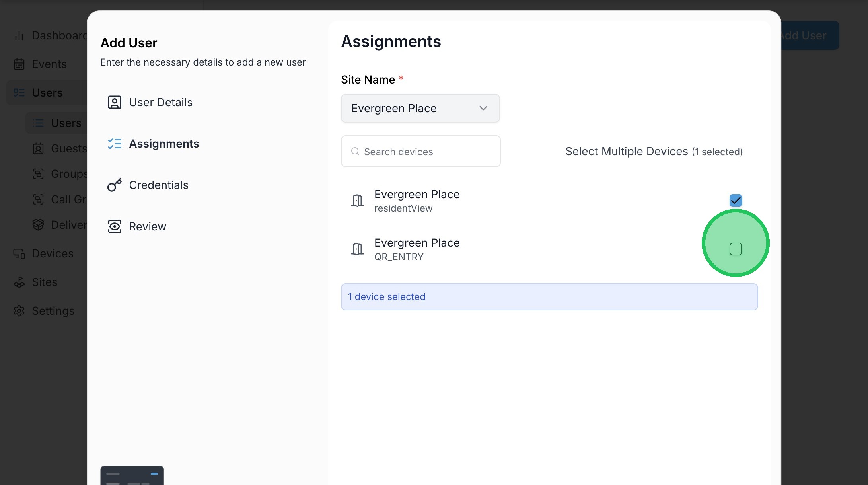Uncheck the residentView device checkbox
The image size is (868, 485).
tap(736, 200)
